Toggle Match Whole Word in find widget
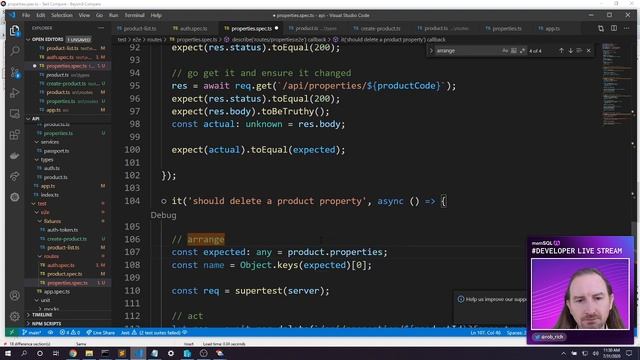Image resolution: width=640 pixels, height=360 pixels. (513, 51)
